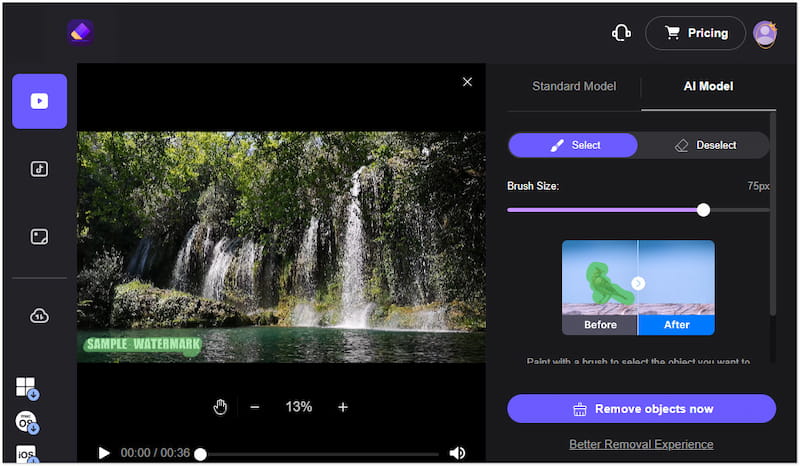Open customer support headset icon
Viewport: 800px width, 466px height.
tap(621, 33)
